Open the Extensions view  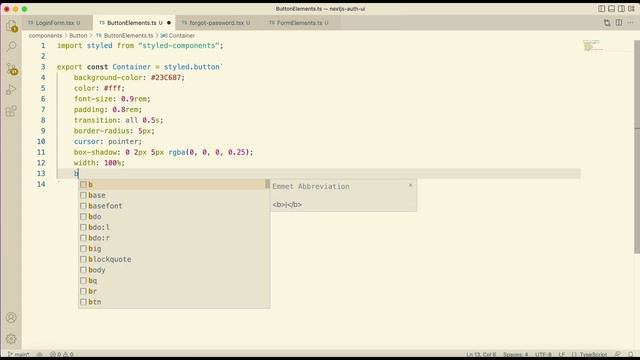tap(11, 111)
